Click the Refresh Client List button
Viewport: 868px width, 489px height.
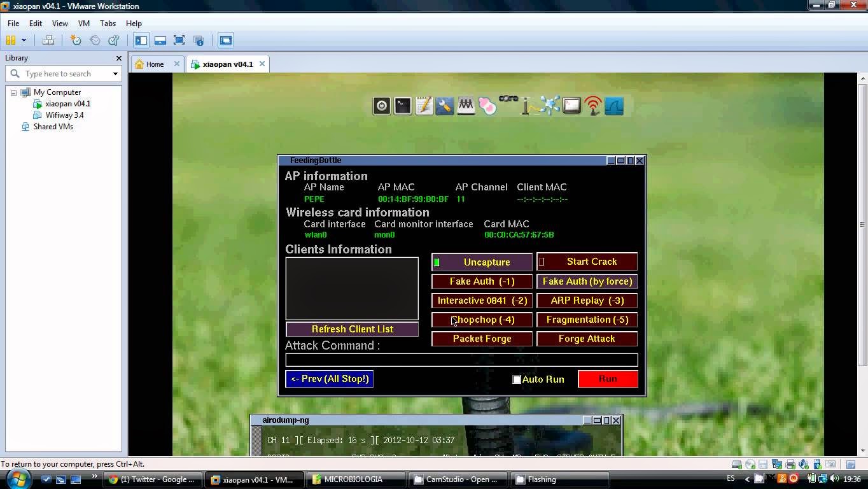click(x=352, y=329)
